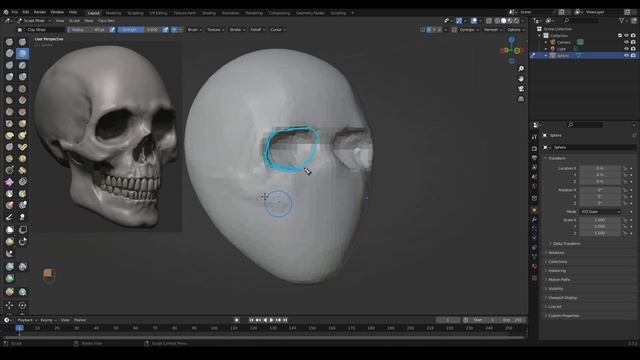Toggle camera view in viewport
The image size is (640, 360).
pos(521,89)
